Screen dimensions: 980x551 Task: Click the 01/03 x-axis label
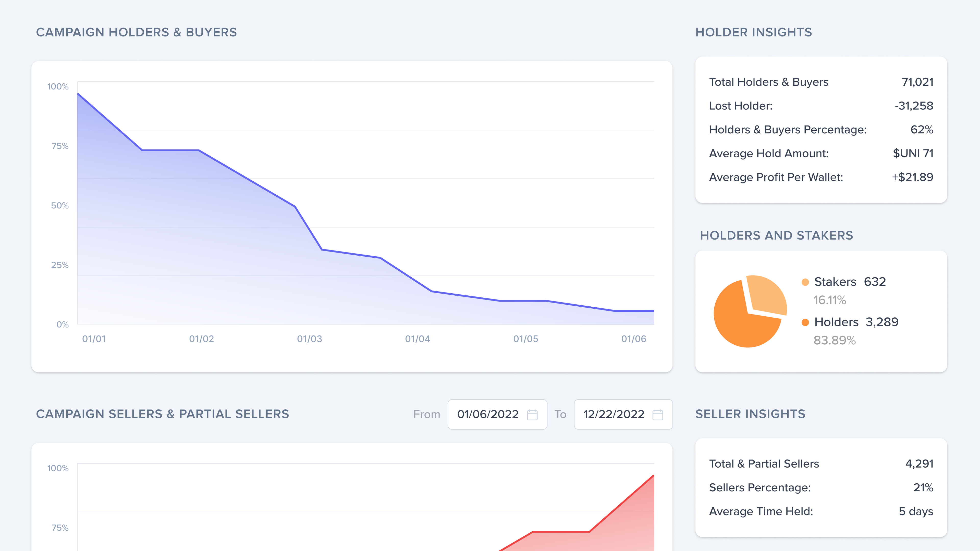pyautogui.click(x=310, y=339)
